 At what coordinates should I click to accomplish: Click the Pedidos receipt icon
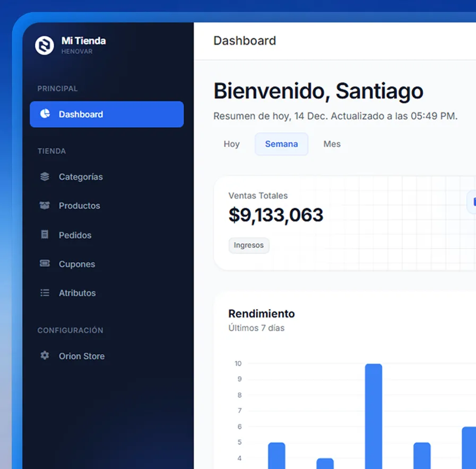click(45, 235)
